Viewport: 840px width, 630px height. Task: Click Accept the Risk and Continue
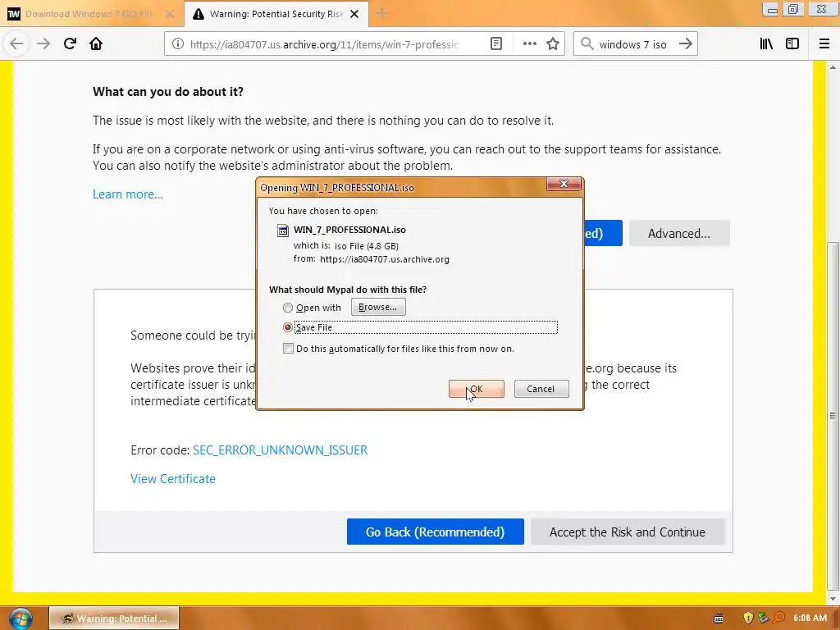(x=628, y=532)
